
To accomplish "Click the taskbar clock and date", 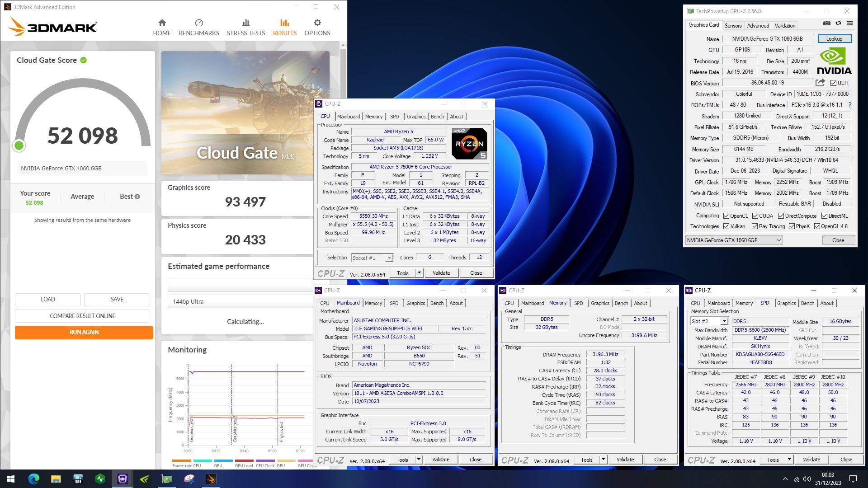I will click(828, 479).
